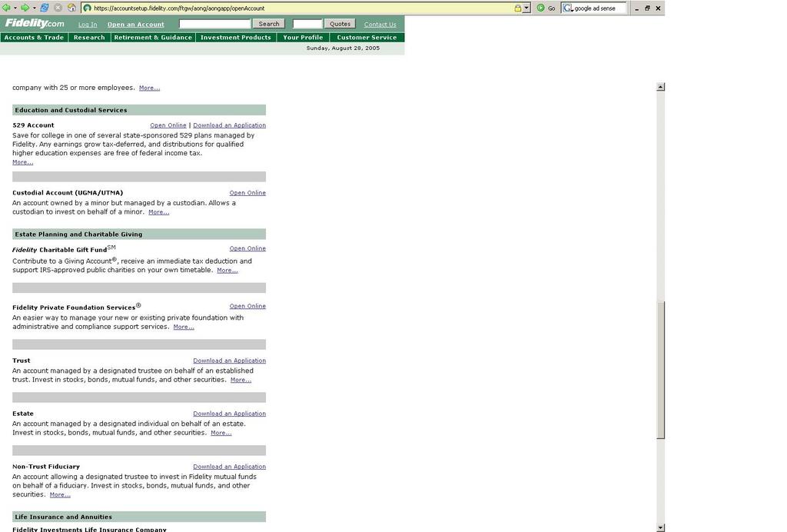This screenshot has height=532, width=787.
Task: Click More link under 529 Account description
Action: coord(22,162)
